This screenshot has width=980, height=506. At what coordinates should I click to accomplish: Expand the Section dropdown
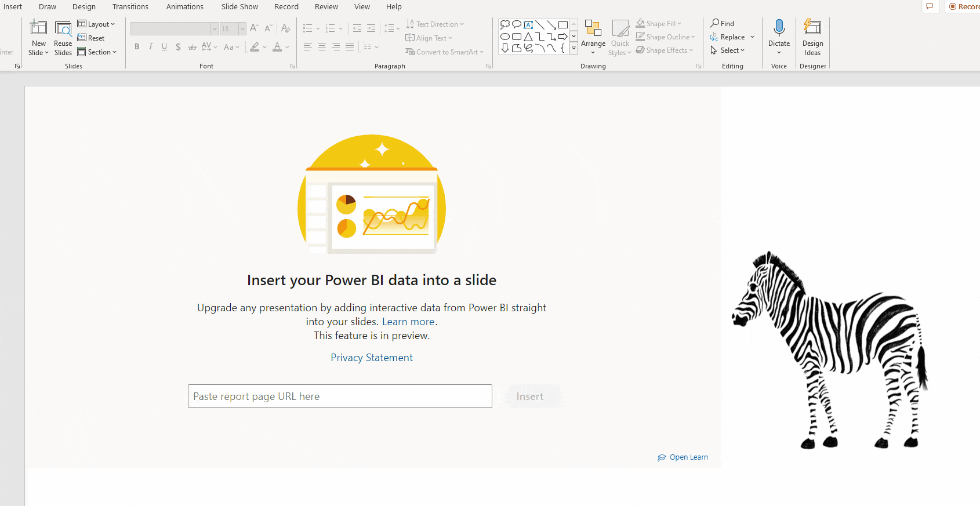tap(97, 52)
